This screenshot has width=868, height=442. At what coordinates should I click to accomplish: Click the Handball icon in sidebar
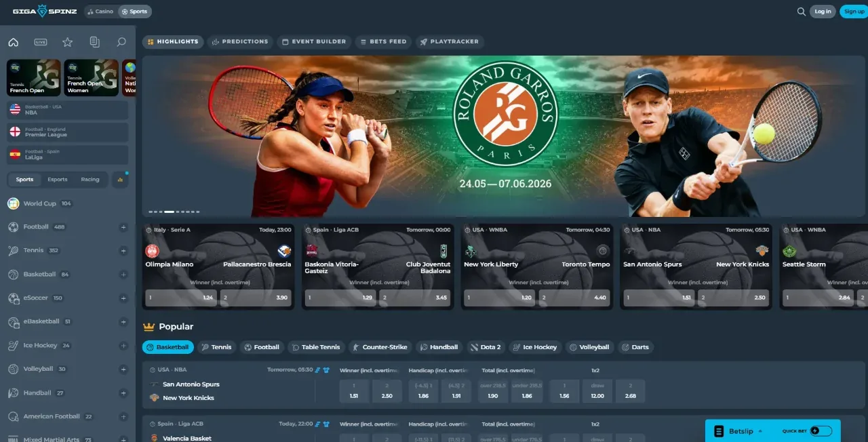(13, 393)
